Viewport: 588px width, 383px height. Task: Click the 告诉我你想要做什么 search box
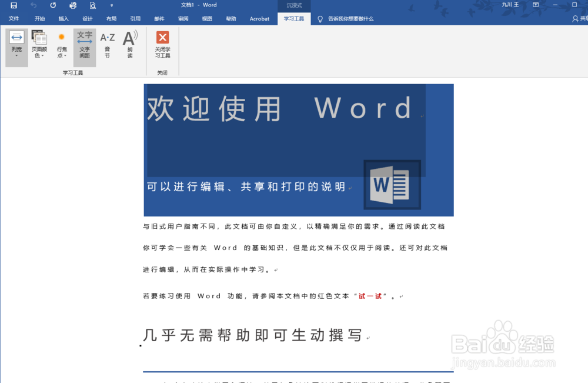[x=350, y=18]
